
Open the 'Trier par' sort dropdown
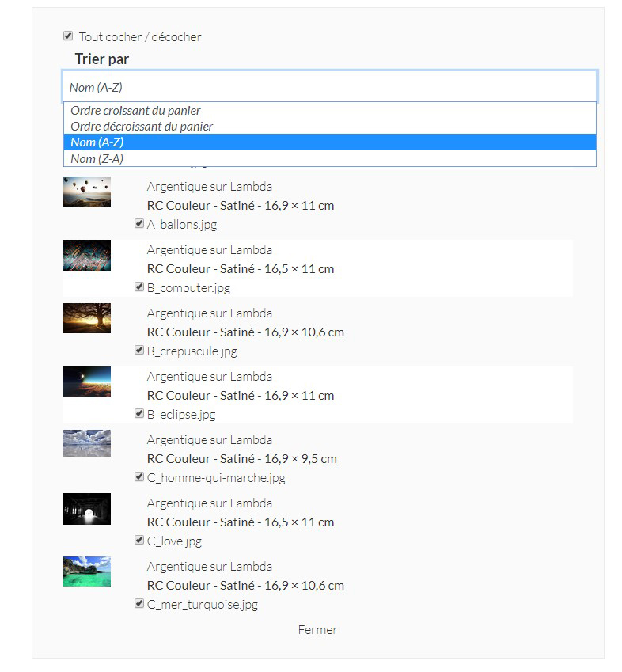[328, 87]
